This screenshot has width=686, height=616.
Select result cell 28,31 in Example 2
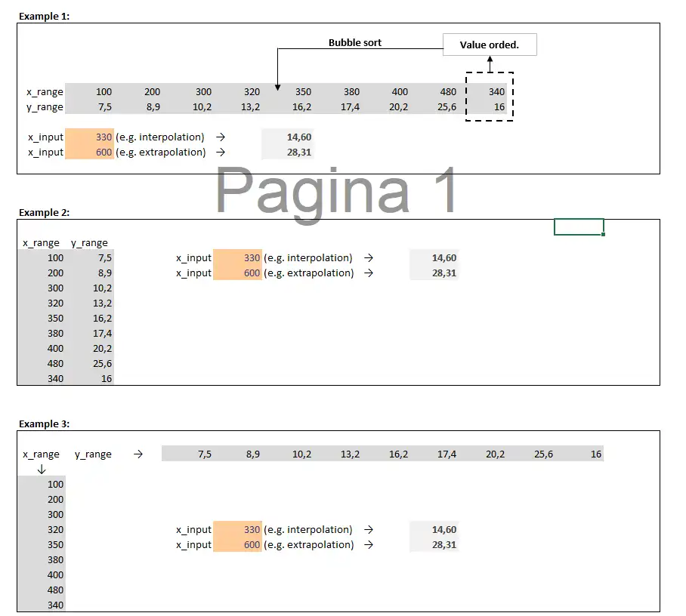pos(434,273)
